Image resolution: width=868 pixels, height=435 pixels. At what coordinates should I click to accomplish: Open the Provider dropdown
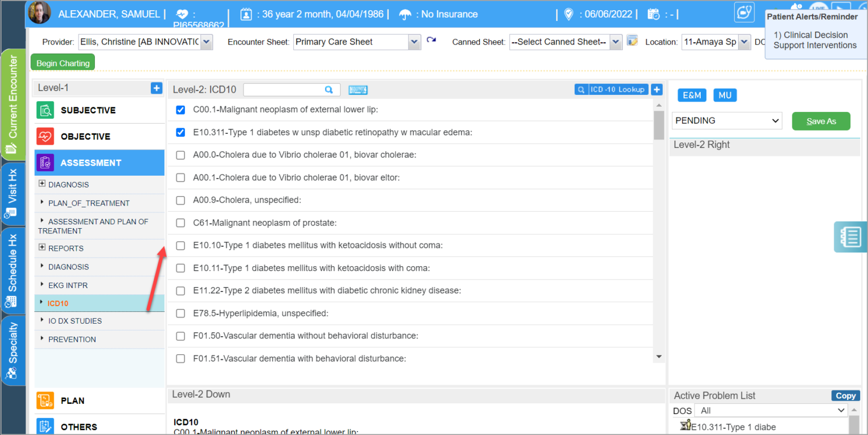tap(206, 41)
